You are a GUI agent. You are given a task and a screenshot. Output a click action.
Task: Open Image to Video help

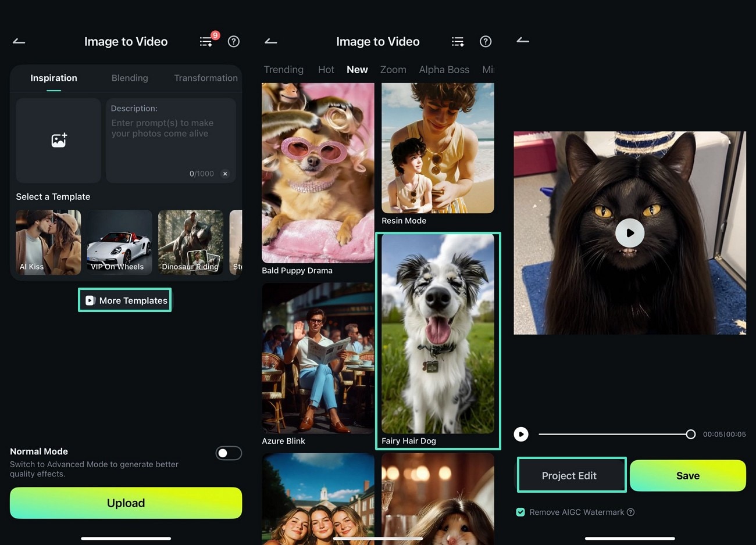[x=234, y=41]
